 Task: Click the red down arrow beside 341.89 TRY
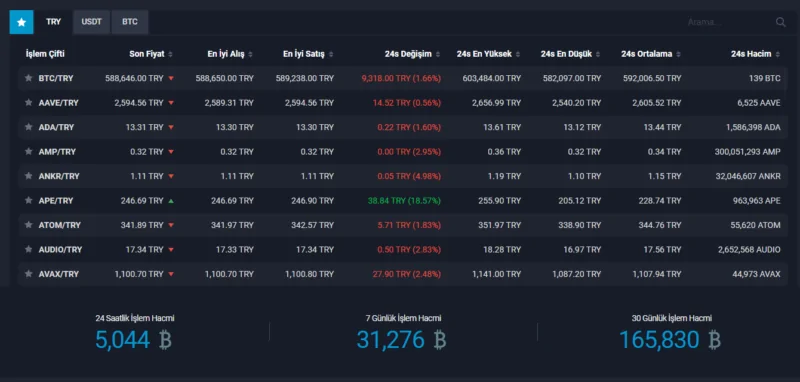pyautogui.click(x=171, y=225)
